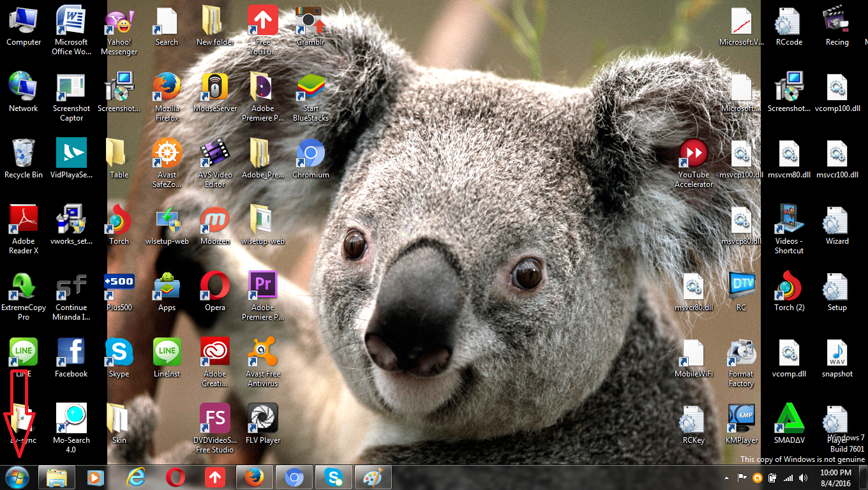Image resolution: width=868 pixels, height=490 pixels.
Task: Open the Action Center flag in the tray
Action: [x=742, y=477]
